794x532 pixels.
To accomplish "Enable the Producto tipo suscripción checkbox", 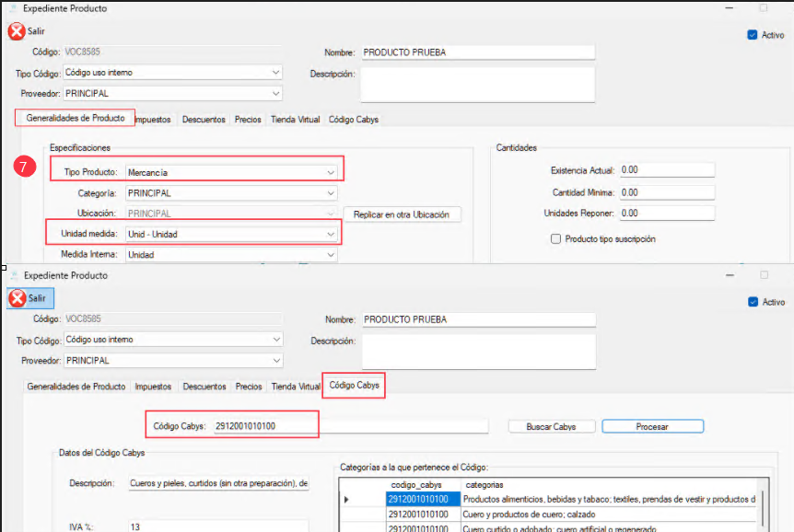I will coord(555,239).
